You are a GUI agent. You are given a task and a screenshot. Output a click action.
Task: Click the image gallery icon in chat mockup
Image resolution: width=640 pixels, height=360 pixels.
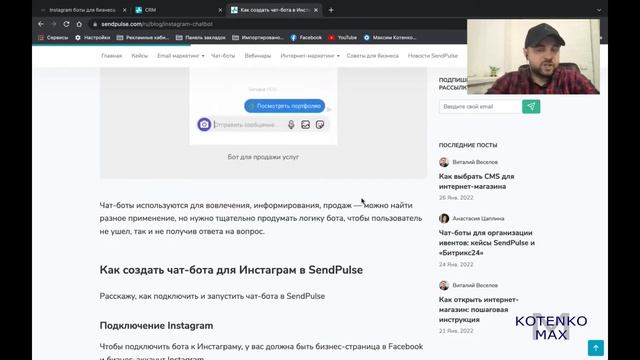(x=305, y=124)
